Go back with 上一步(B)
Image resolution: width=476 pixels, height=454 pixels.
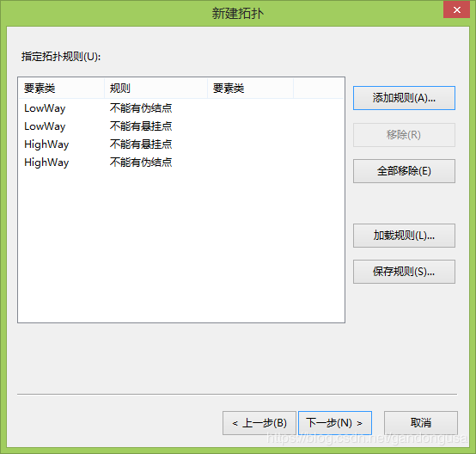click(x=259, y=423)
